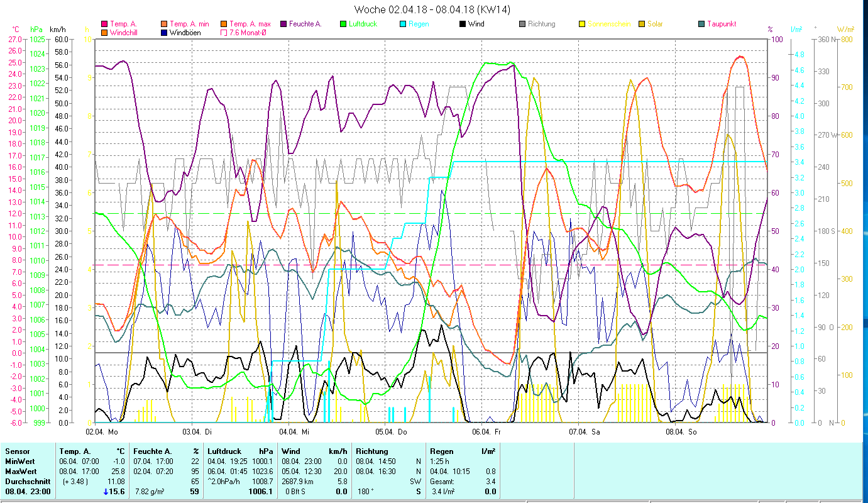Viewport: 868px width, 503px height.
Task: Click the maximum temperature value 25.8
Action: click(x=117, y=472)
